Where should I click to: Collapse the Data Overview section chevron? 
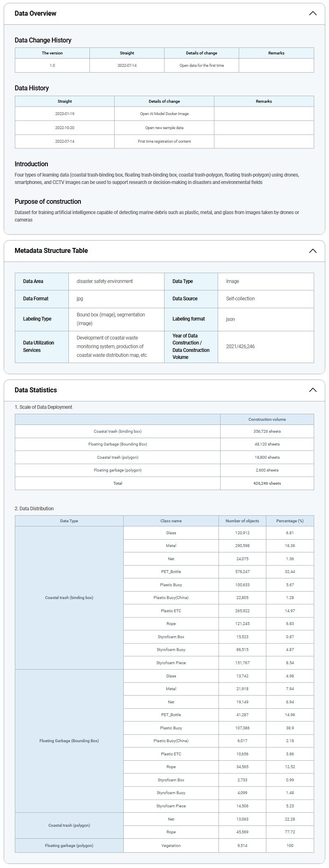click(313, 13)
